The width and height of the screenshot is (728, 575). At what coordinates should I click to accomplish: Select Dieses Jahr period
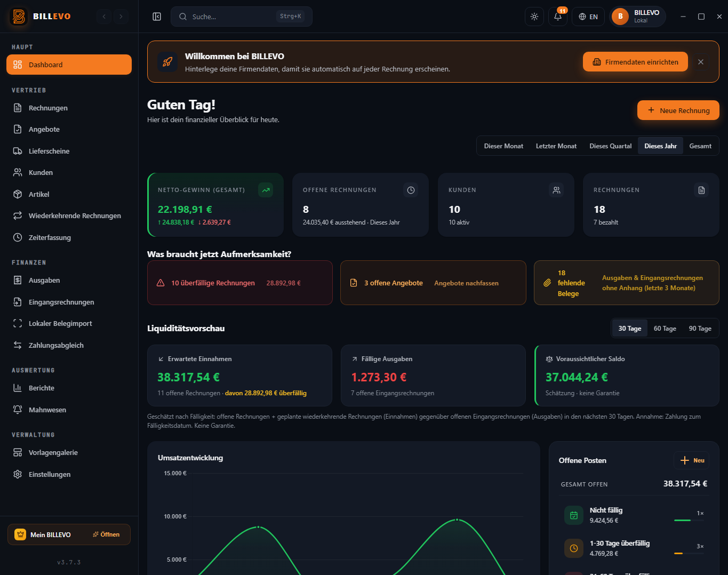pos(660,146)
